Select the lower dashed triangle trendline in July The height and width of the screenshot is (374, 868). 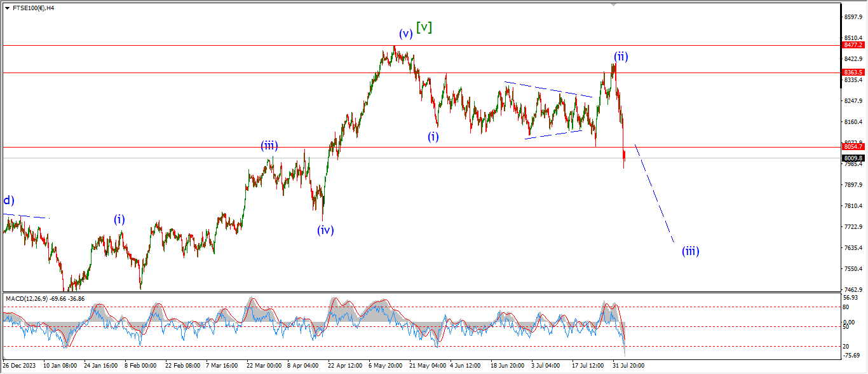[554, 134]
